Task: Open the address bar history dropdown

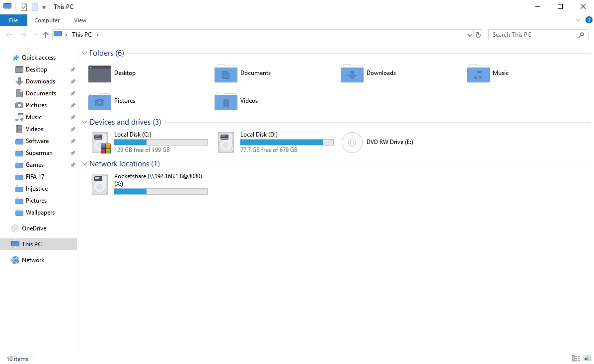Action: pos(470,35)
